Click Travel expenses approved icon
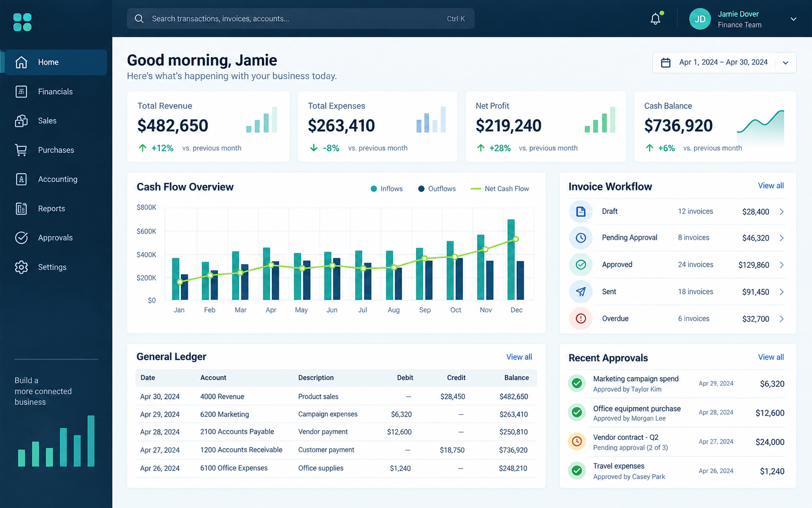 point(577,470)
